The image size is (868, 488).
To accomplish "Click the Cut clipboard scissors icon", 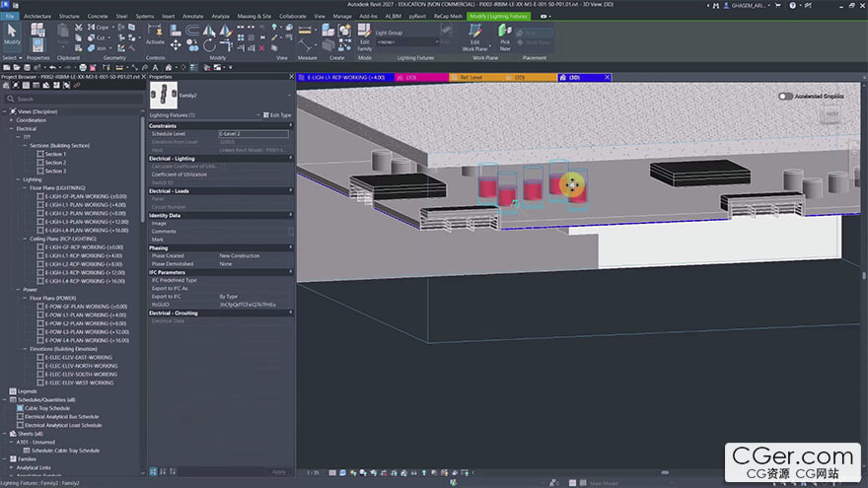I will pyautogui.click(x=79, y=28).
